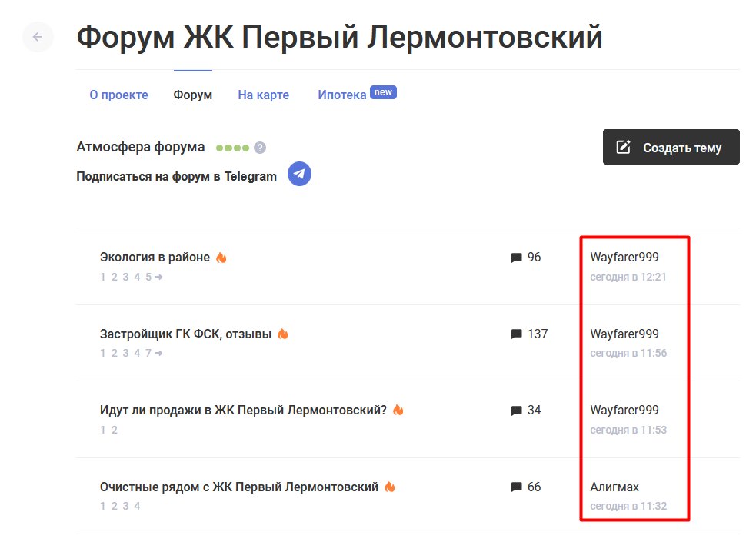Click fire icon beside Очистные рядом topic
Viewport: 756px width, 542px height.
390,487
